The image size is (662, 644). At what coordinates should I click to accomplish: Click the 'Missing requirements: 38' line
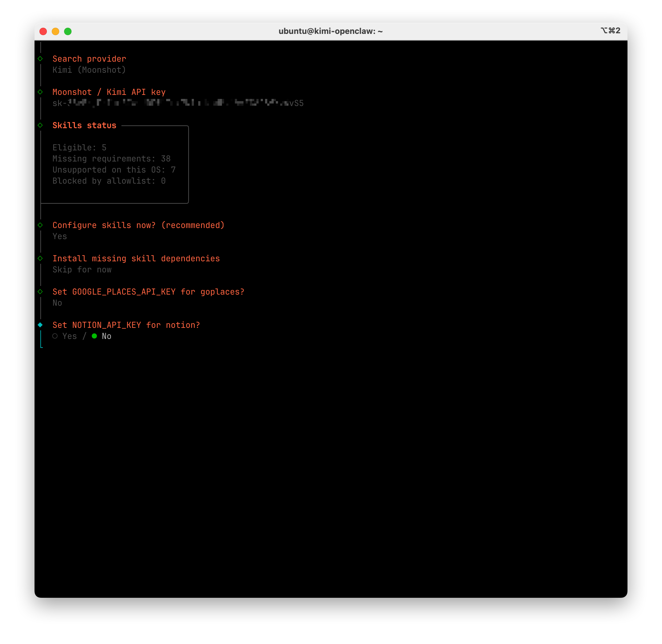tap(111, 159)
